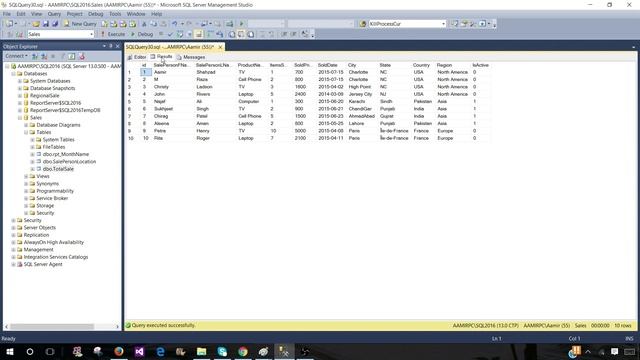This screenshot has width=640, height=360.
Task: Click the Copy icon in toolbar
Action: coord(153,24)
